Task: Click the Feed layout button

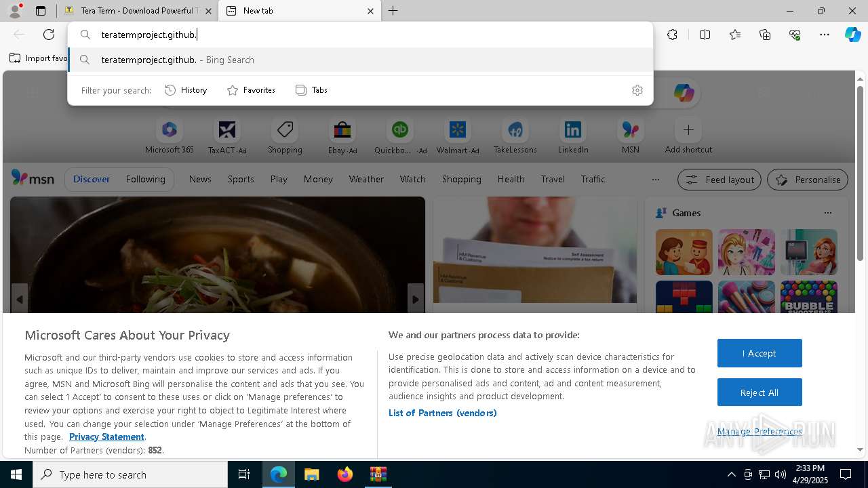Action: point(719,180)
